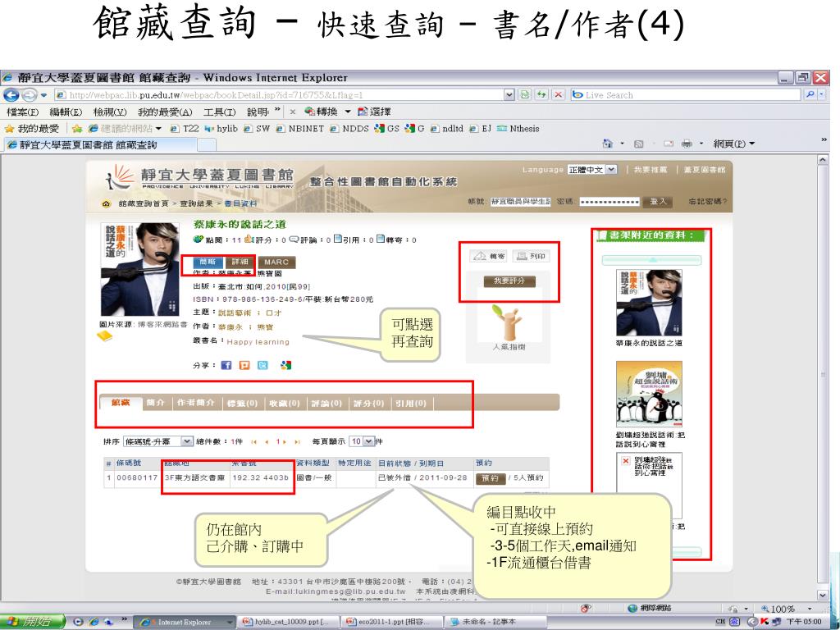Open the 每頁顯示 10 per-page dropdown
The height and width of the screenshot is (630, 840).
(362, 441)
